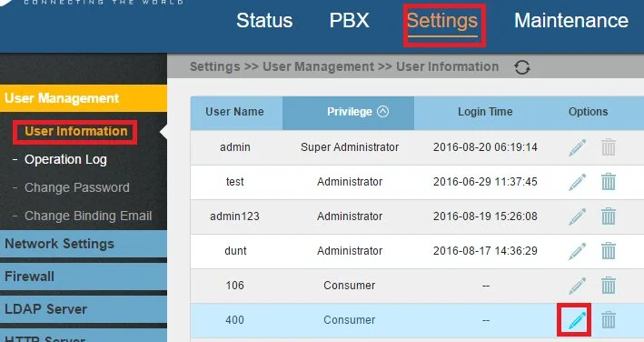Sort by the User Name column header
Screen dimensions: 644x342
234,112
